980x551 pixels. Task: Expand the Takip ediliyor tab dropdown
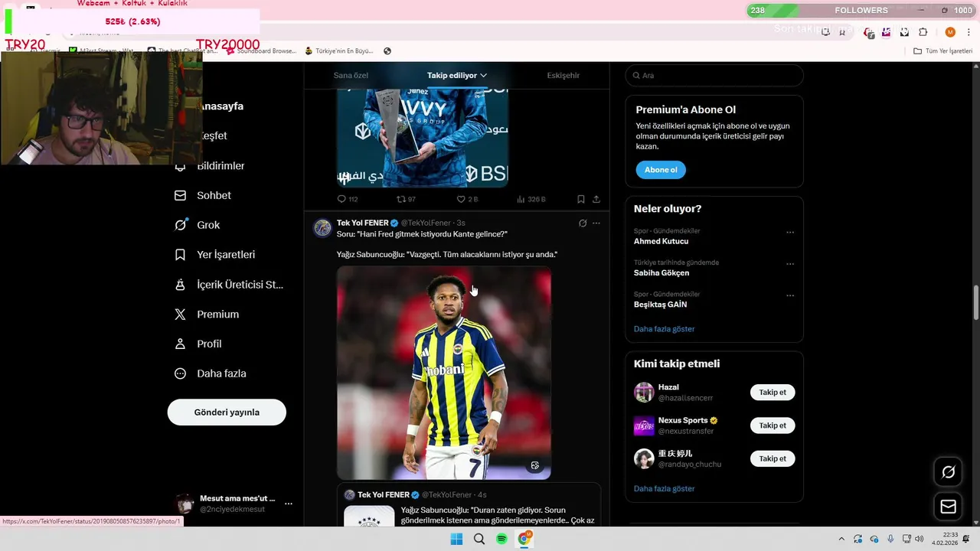[x=483, y=76]
